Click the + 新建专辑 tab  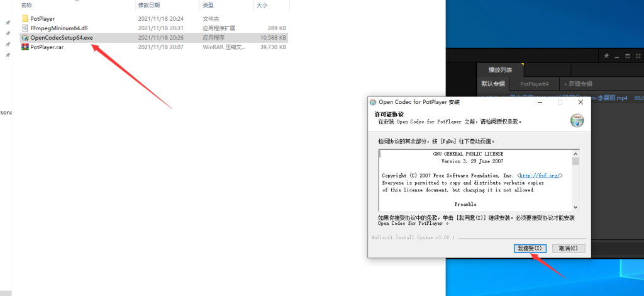click(578, 84)
